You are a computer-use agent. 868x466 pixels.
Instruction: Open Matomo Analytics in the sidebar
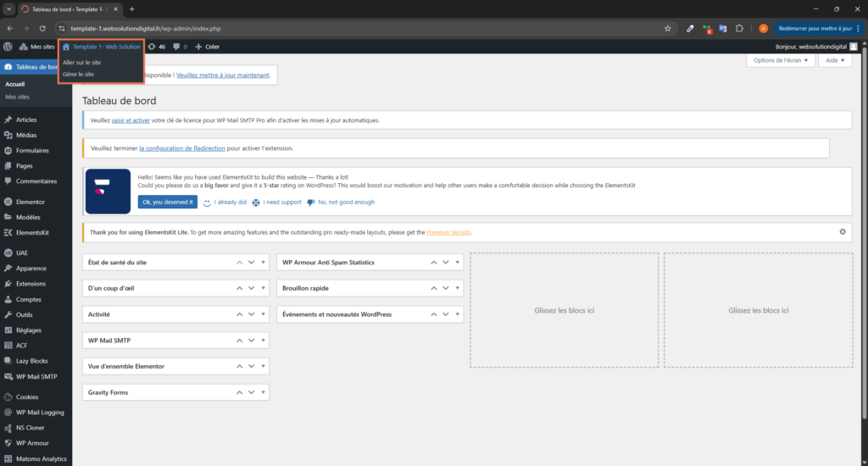click(42, 458)
